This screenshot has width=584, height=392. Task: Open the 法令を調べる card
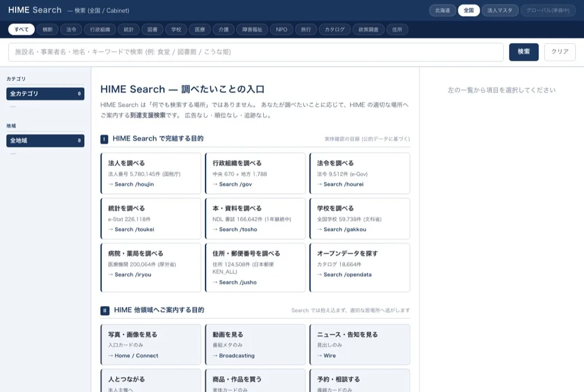pos(360,174)
